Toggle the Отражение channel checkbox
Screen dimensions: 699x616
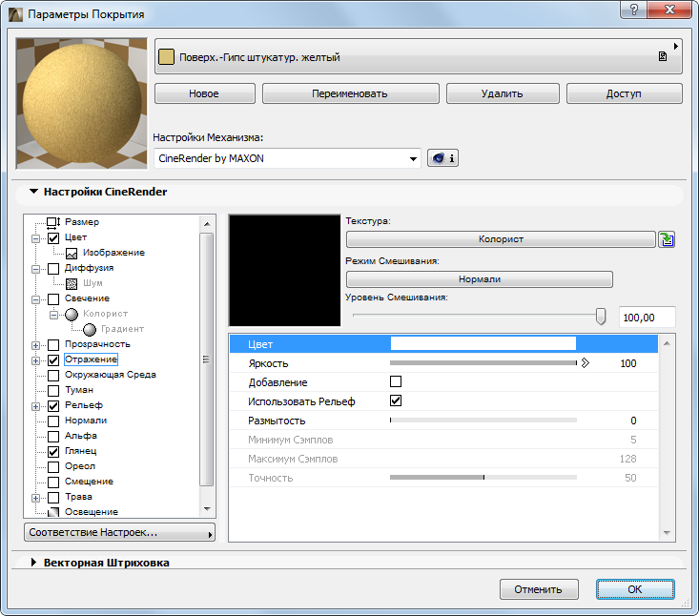(53, 359)
